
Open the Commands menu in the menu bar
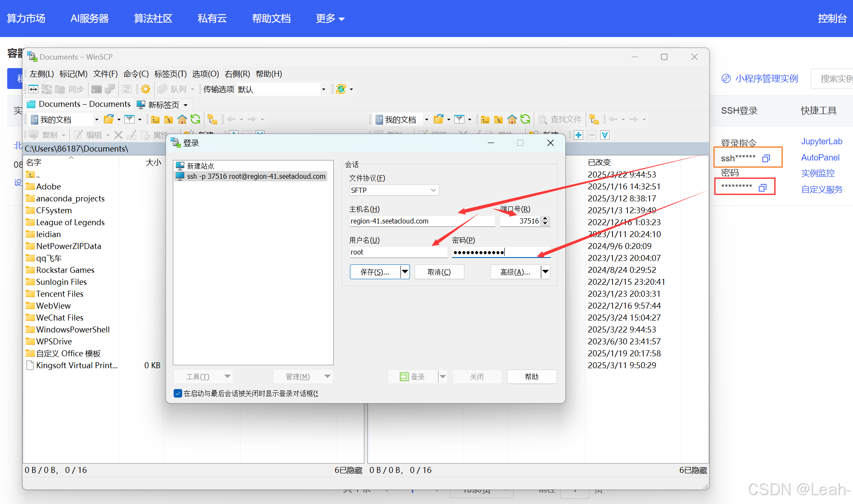click(136, 74)
